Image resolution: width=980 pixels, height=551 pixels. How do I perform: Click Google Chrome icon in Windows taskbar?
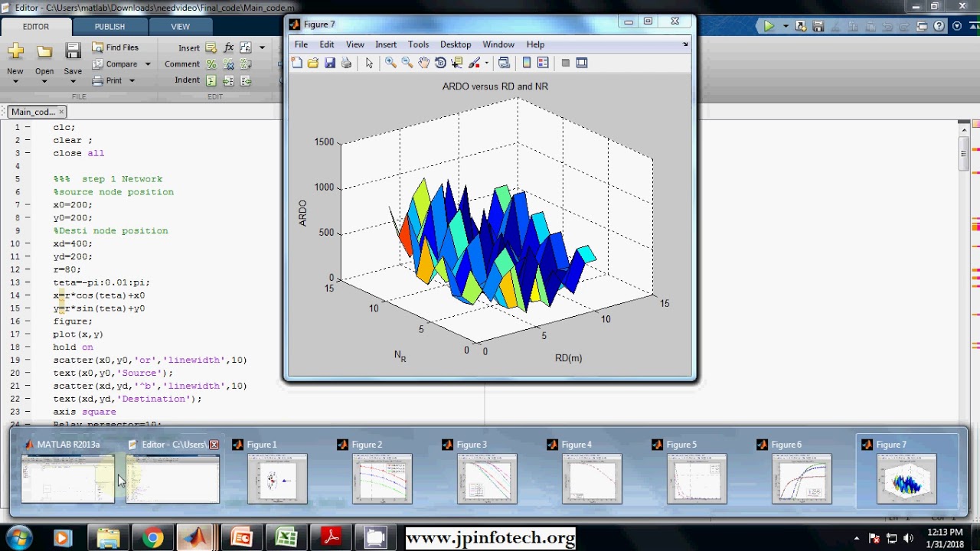point(152,538)
